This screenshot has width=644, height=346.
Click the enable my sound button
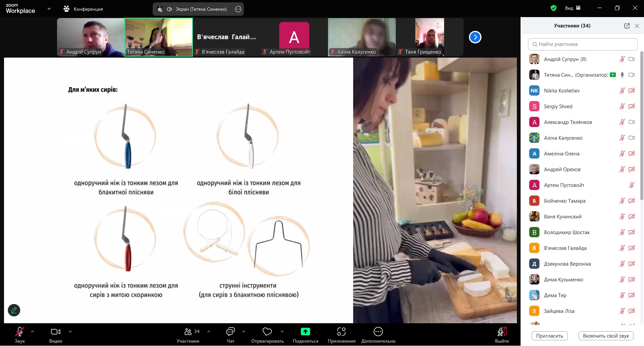point(606,336)
